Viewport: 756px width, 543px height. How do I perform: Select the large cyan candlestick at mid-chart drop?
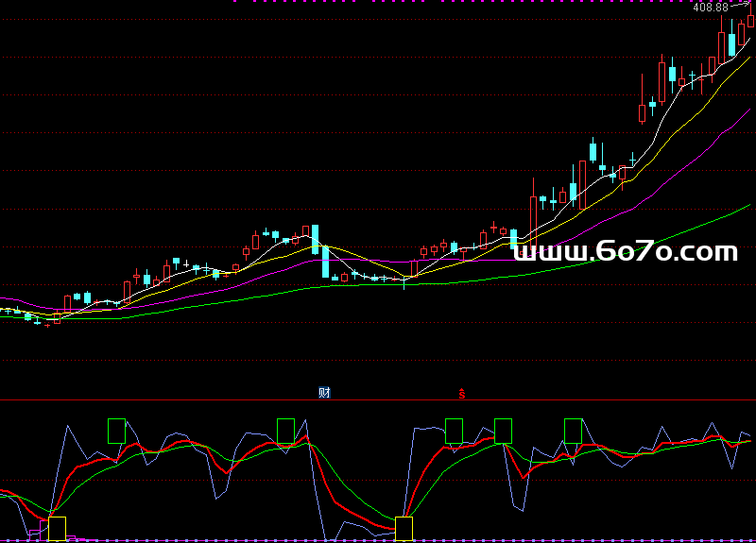[316, 239]
